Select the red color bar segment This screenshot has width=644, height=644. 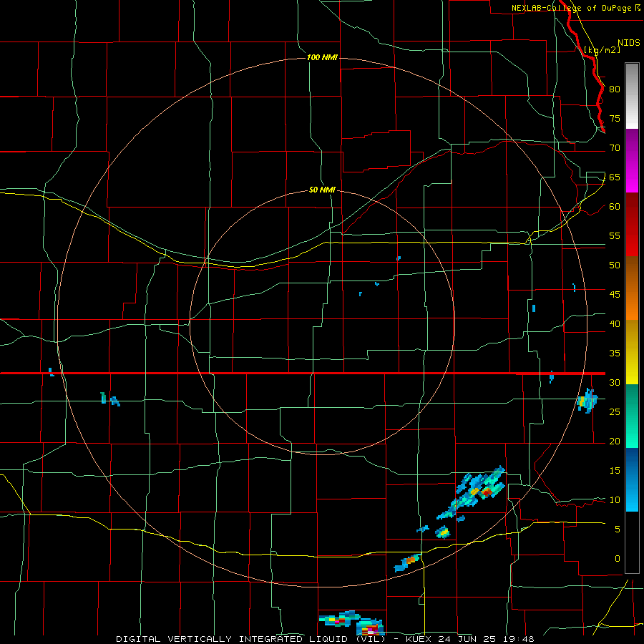[632, 224]
